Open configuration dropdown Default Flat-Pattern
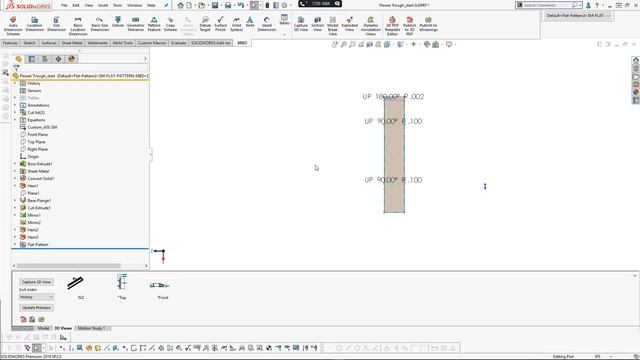 [x=578, y=16]
